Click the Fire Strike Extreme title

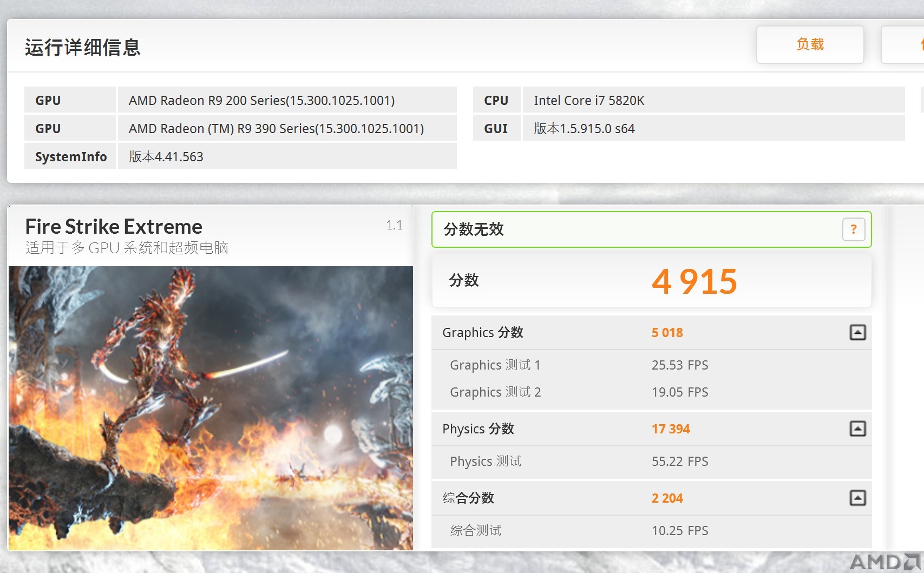coord(114,226)
